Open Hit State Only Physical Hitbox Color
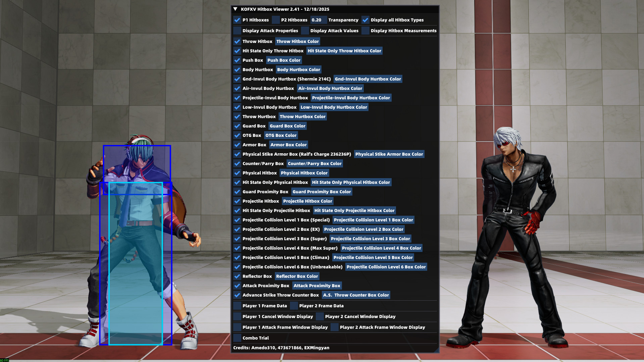This screenshot has width=644, height=362. coord(351,182)
